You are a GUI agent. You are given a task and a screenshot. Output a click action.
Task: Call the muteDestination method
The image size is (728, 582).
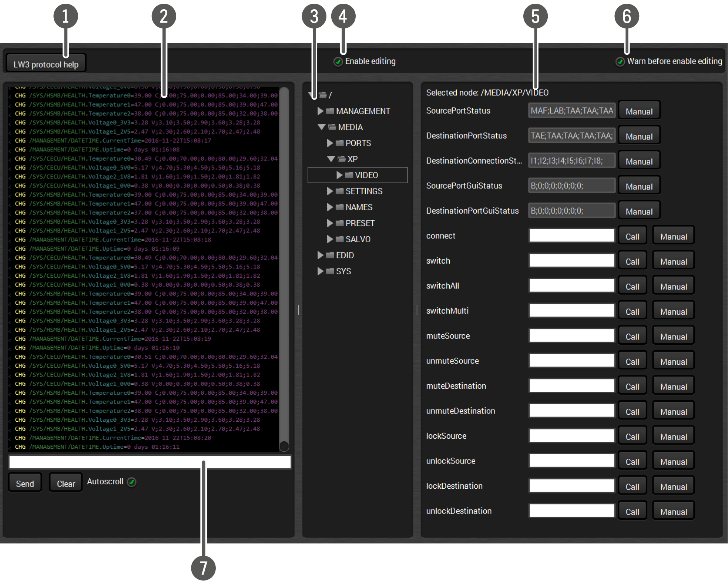pos(632,386)
